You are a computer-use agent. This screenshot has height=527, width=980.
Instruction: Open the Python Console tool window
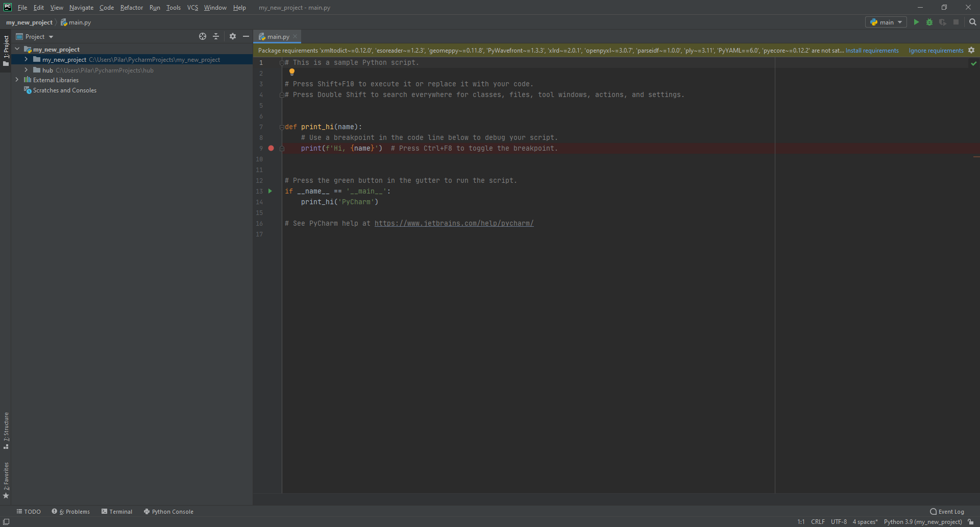(169, 511)
